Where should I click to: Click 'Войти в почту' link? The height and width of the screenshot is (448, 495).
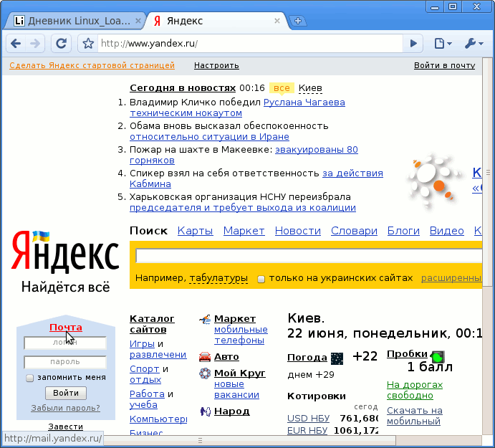444,65
